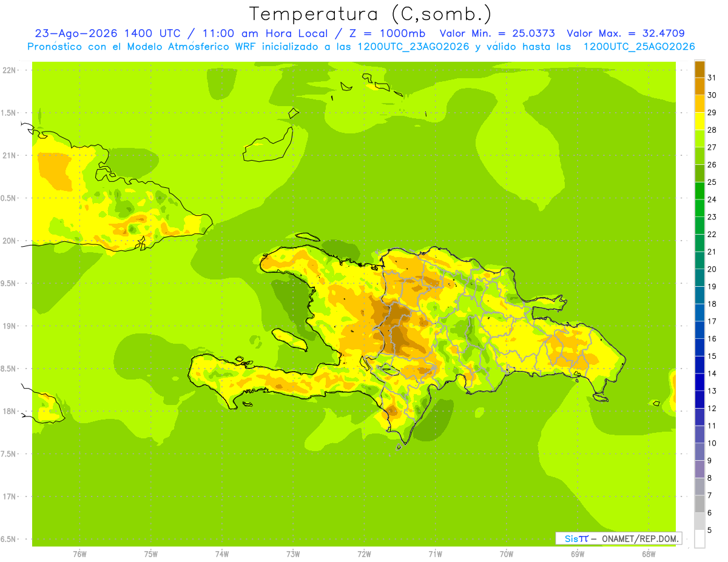Click the legend value 31

(x=712, y=78)
